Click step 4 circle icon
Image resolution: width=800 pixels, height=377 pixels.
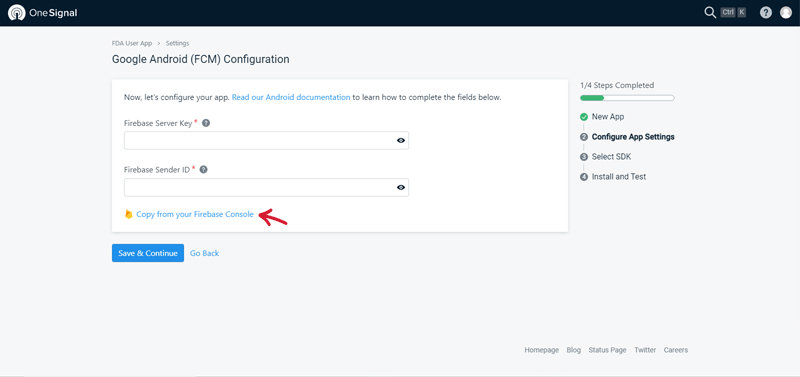(x=584, y=177)
